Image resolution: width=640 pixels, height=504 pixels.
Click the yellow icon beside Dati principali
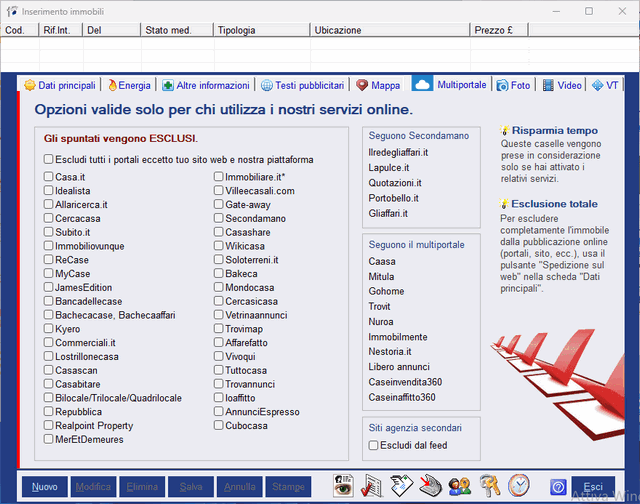tap(30, 85)
